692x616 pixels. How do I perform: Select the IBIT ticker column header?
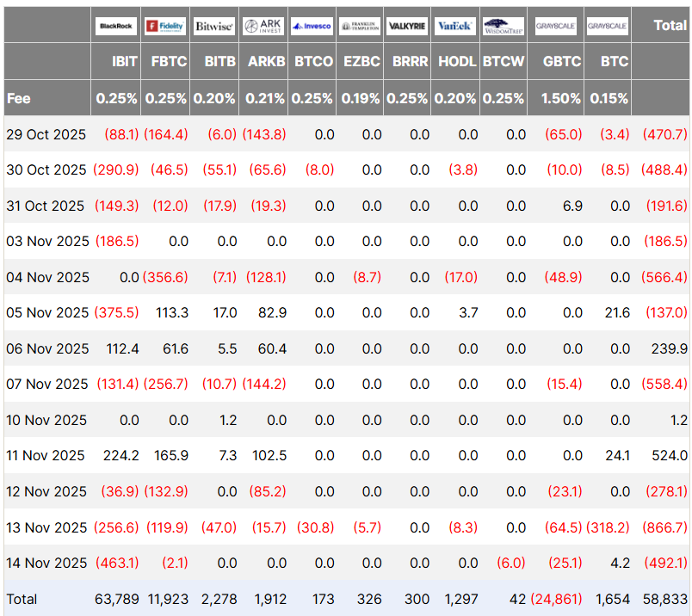(x=122, y=62)
